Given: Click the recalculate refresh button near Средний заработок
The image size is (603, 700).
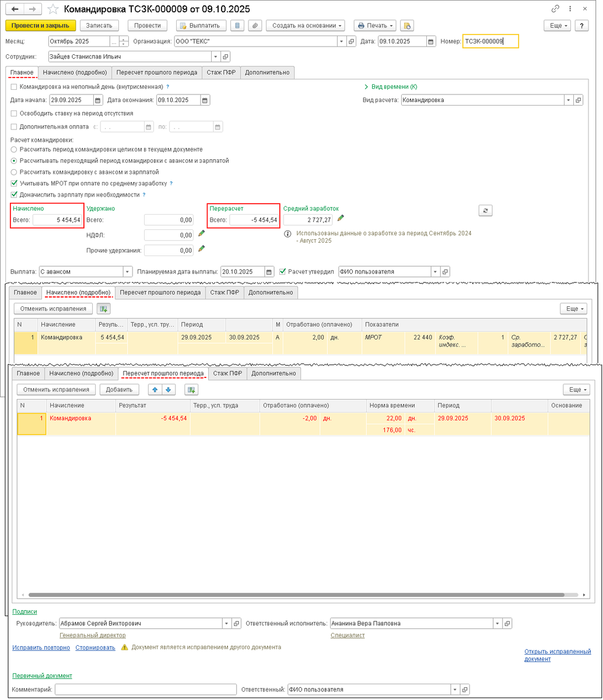Looking at the screenshot, I should point(485,211).
